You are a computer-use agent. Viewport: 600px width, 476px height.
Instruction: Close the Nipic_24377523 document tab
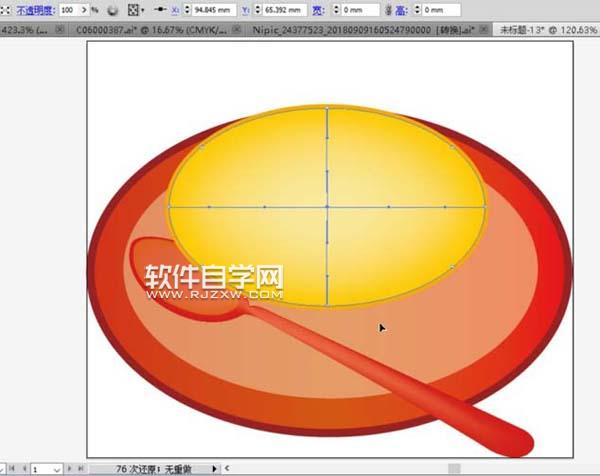click(x=484, y=29)
